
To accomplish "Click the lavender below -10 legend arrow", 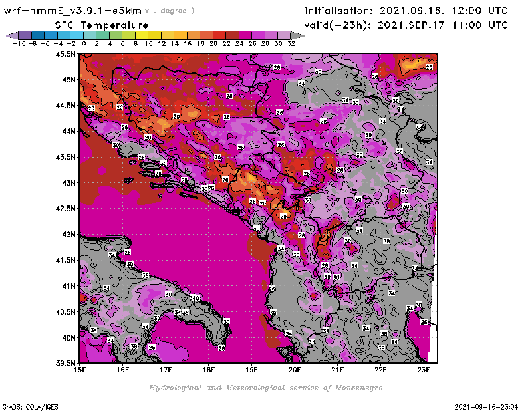I will (13, 35).
